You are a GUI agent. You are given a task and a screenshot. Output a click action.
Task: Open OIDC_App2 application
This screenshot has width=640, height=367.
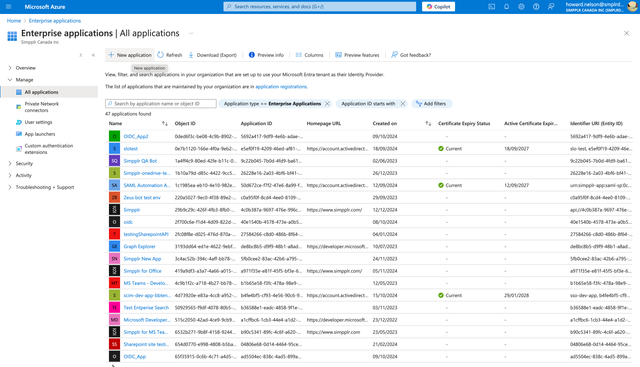click(x=136, y=136)
